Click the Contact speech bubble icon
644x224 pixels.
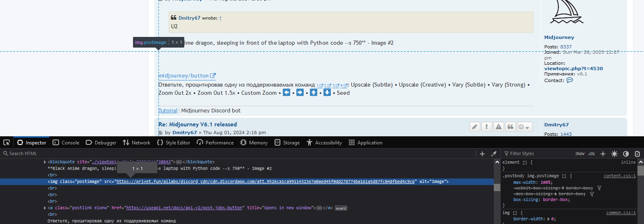[570, 80]
